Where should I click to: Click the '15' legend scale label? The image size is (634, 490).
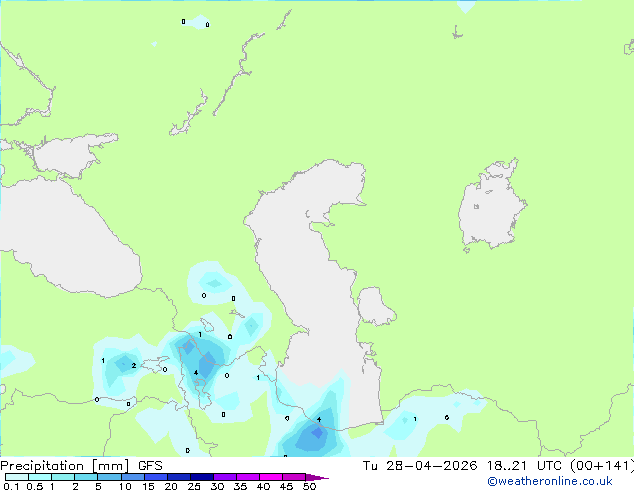point(148,486)
